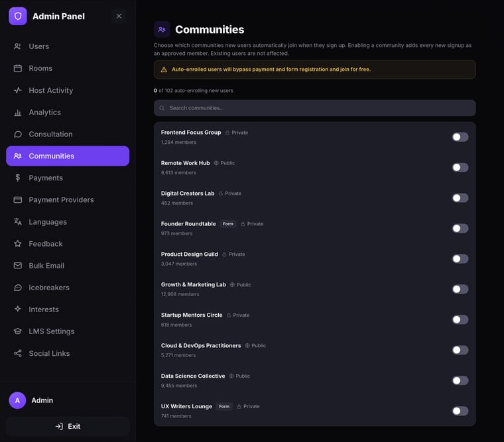Close the sidebar with the X icon
Viewport: 504px width, 442px height.
119,16
